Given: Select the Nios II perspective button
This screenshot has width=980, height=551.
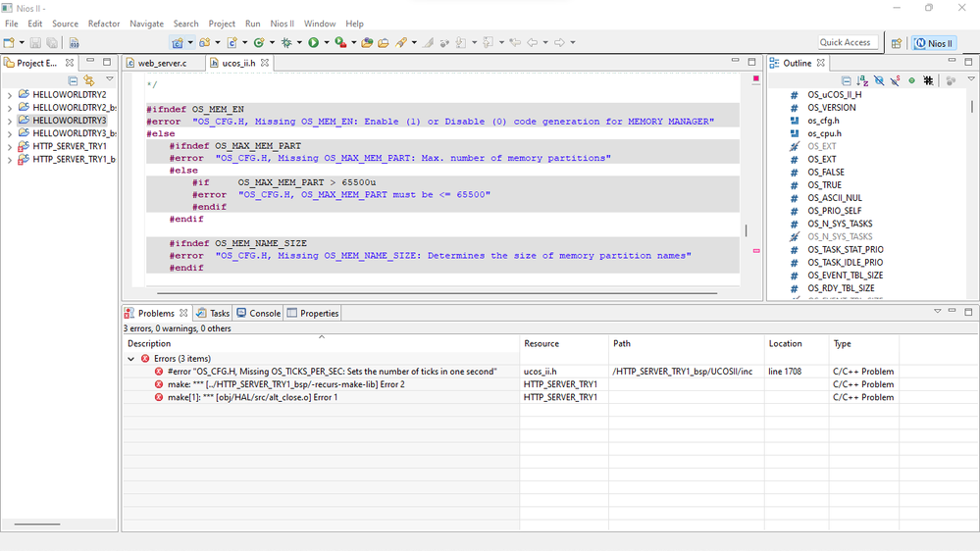Looking at the screenshot, I should (933, 43).
